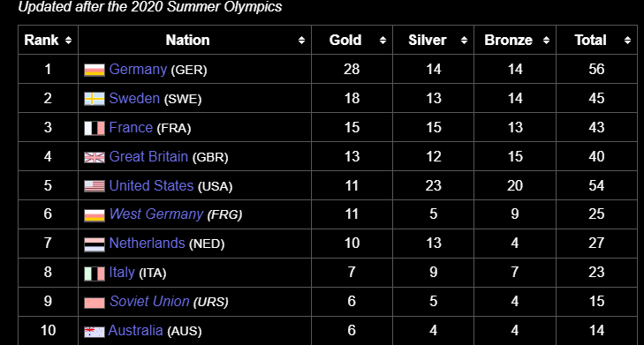Click the Netherlands flag icon
Screen dimensions: 644x345
coord(95,244)
